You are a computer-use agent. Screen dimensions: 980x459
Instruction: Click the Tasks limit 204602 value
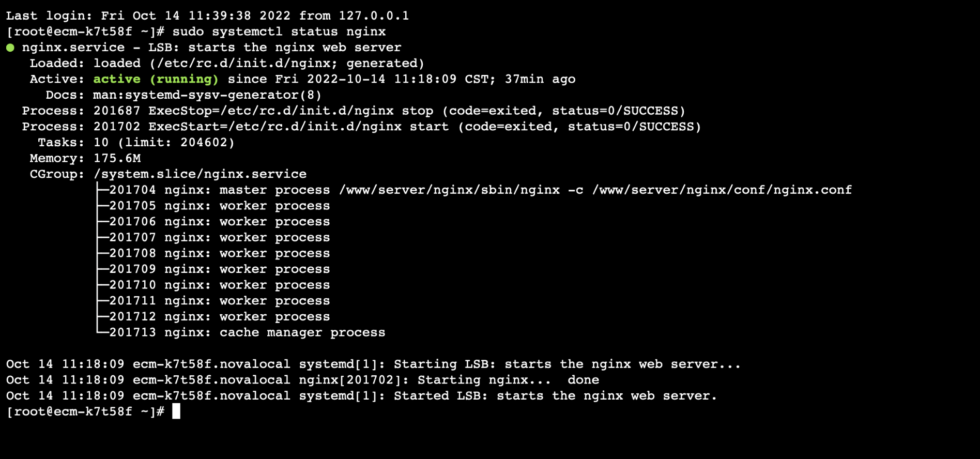click(207, 143)
